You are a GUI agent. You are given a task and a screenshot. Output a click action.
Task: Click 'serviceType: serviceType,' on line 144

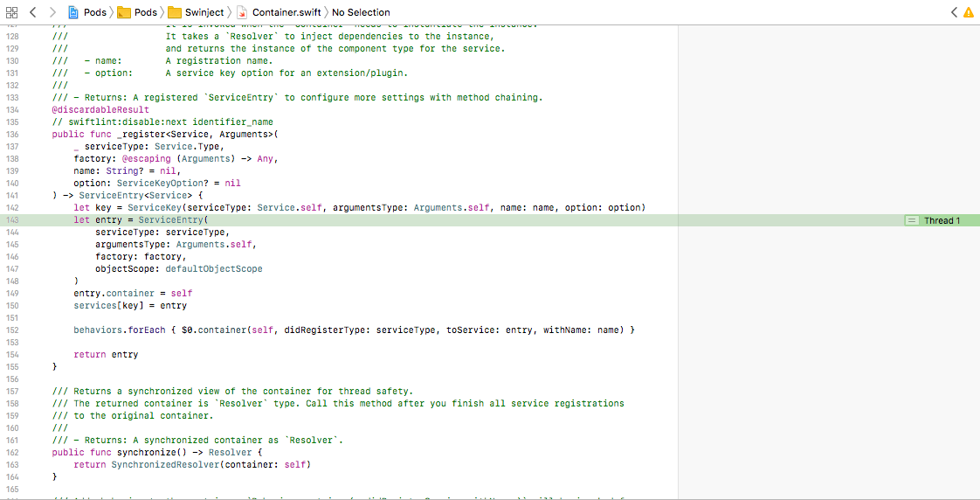(x=162, y=233)
